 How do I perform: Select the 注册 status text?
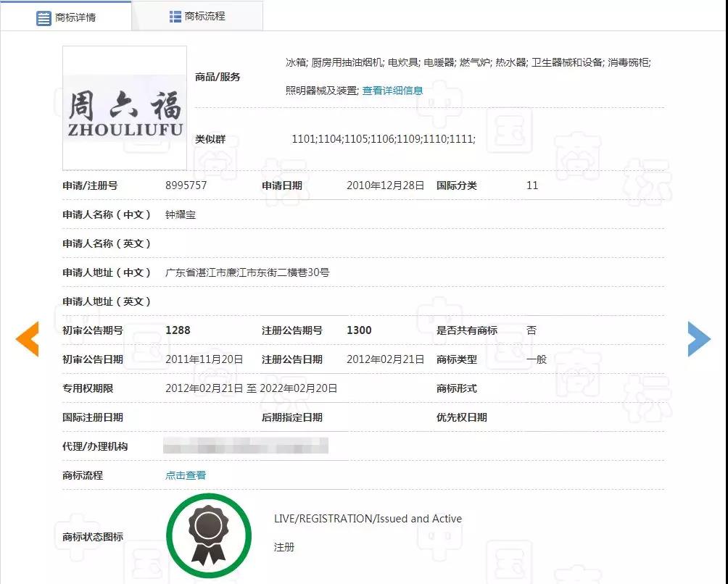point(284,547)
